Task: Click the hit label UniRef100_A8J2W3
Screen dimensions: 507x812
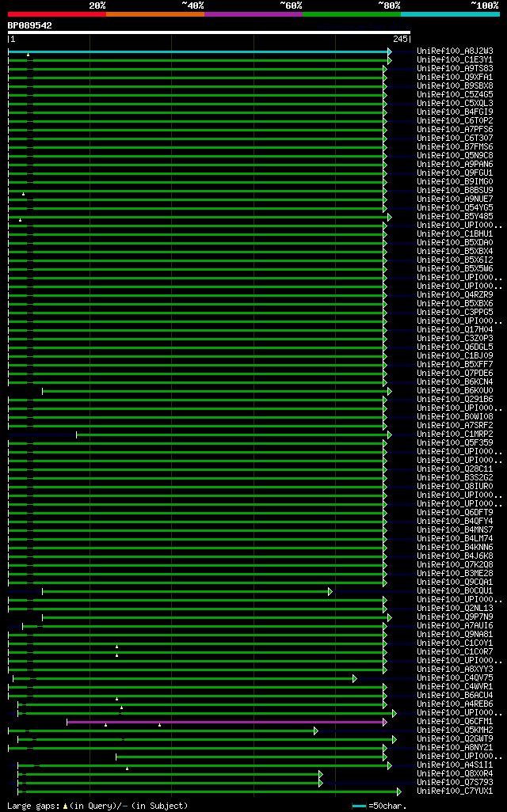Action: 456,51
